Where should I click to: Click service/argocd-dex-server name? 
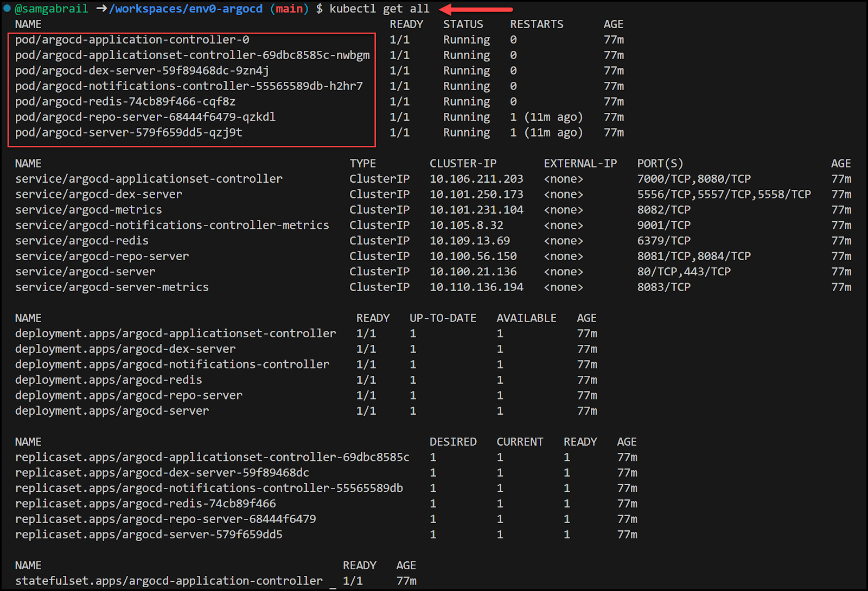coord(99,194)
